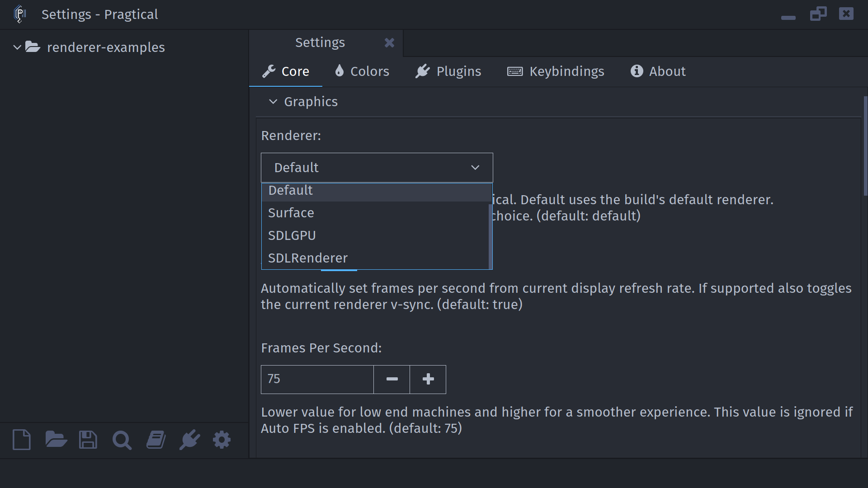
Task: Click the Renderer: label
Action: coord(291,136)
